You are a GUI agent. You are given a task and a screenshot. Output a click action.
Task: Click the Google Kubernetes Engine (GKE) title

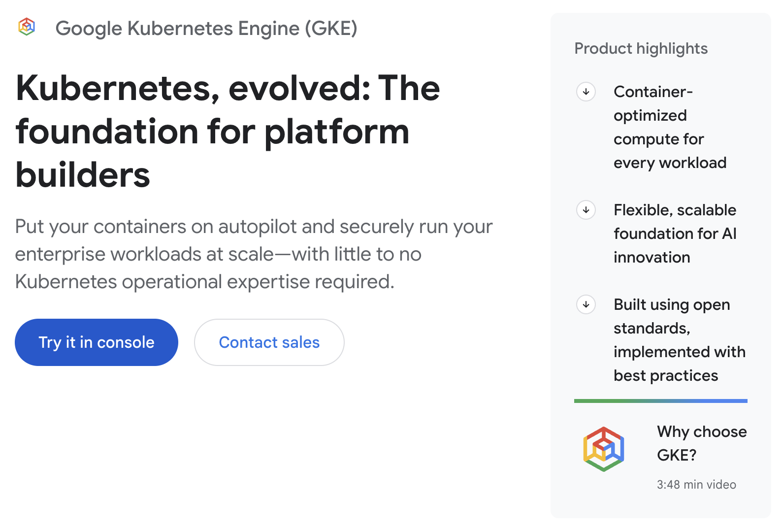(x=206, y=29)
